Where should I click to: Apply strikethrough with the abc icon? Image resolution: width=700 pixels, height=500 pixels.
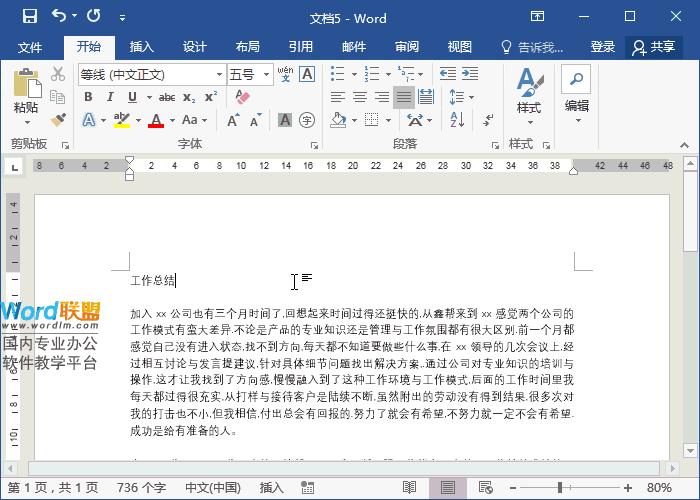click(167, 97)
